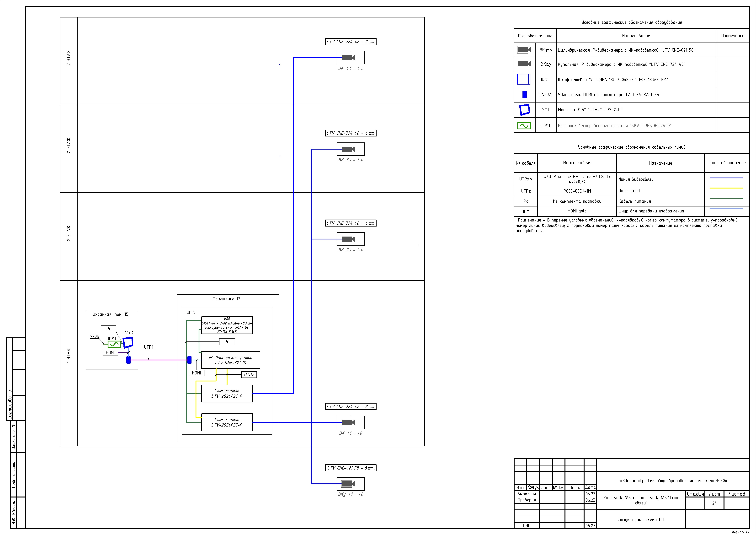The width and height of the screenshot is (756, 535).
Task: Click the 'LTV CNE-621 58 – 8 шт.' label
Action: point(351,468)
